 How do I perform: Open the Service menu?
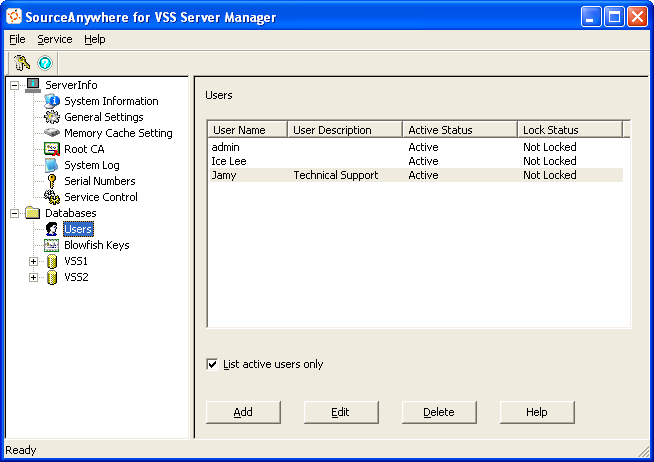tap(55, 39)
